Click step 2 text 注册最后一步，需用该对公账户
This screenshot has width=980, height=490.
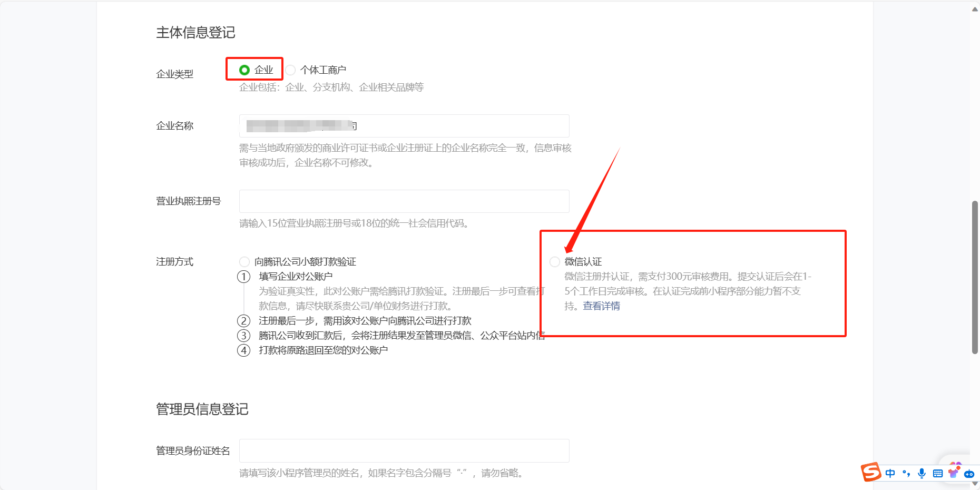click(365, 321)
